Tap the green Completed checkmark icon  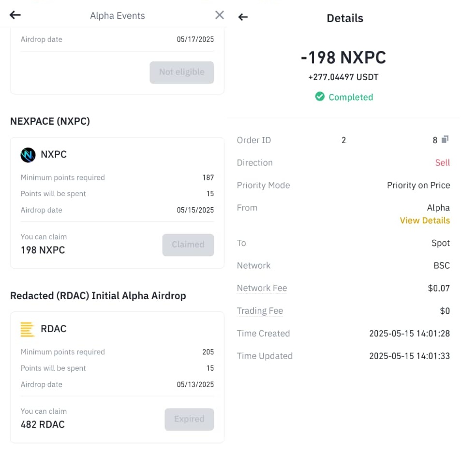pos(320,97)
